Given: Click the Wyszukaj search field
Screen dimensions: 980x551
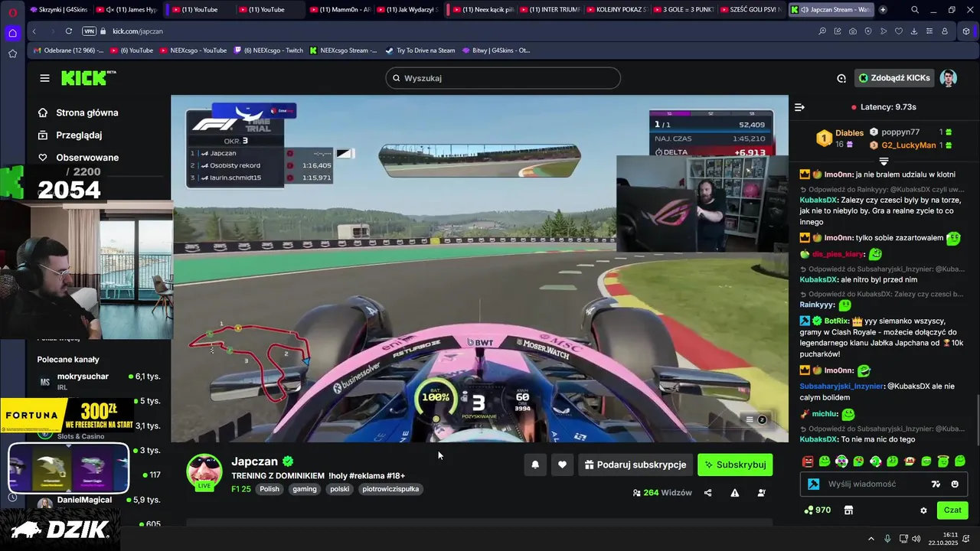Looking at the screenshot, I should coord(503,78).
